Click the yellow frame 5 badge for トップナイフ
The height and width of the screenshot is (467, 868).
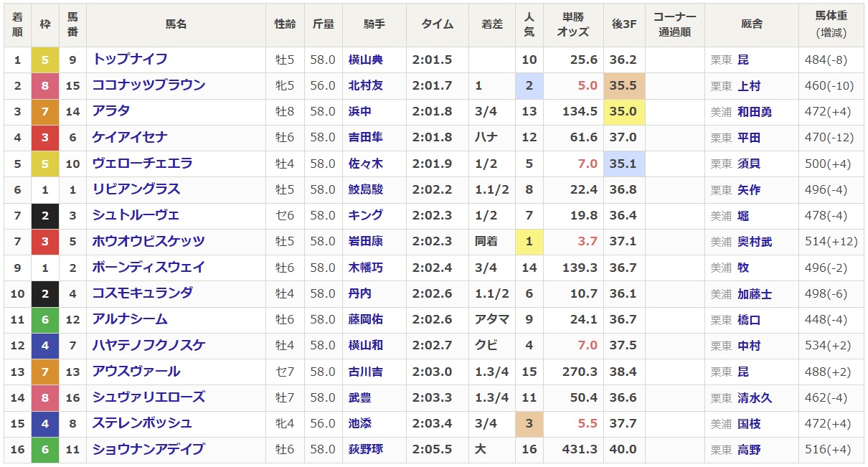(44, 60)
